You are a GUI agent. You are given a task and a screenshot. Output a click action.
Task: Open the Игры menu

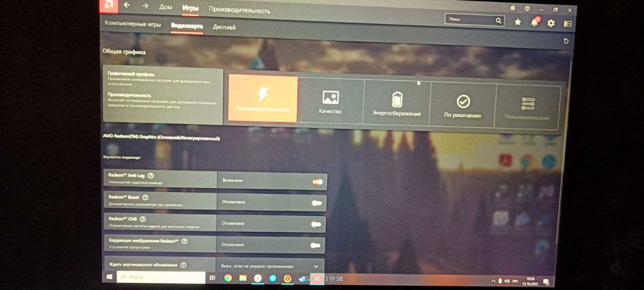tap(190, 8)
